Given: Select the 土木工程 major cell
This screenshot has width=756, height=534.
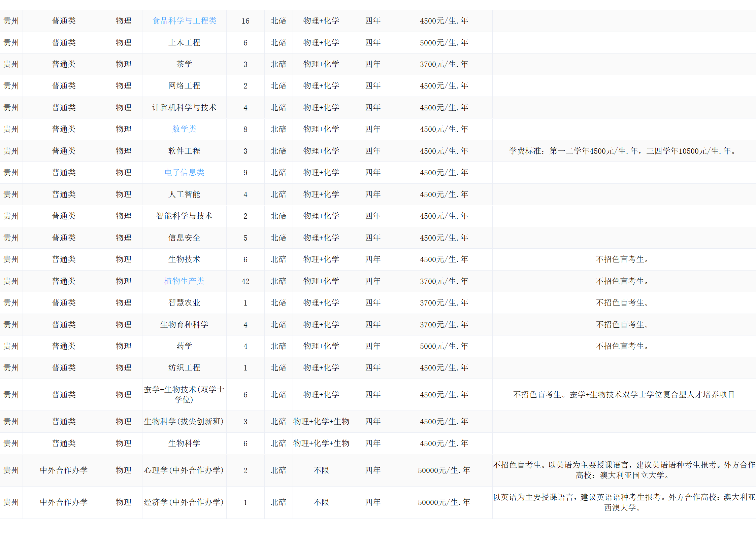Looking at the screenshot, I should pos(184,43).
